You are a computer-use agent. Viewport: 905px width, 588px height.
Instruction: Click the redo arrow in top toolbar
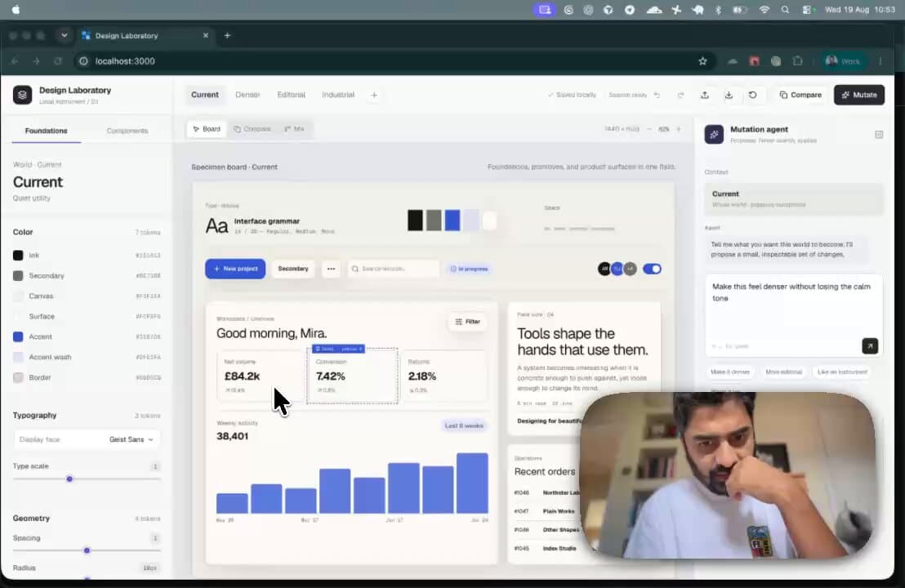point(680,95)
